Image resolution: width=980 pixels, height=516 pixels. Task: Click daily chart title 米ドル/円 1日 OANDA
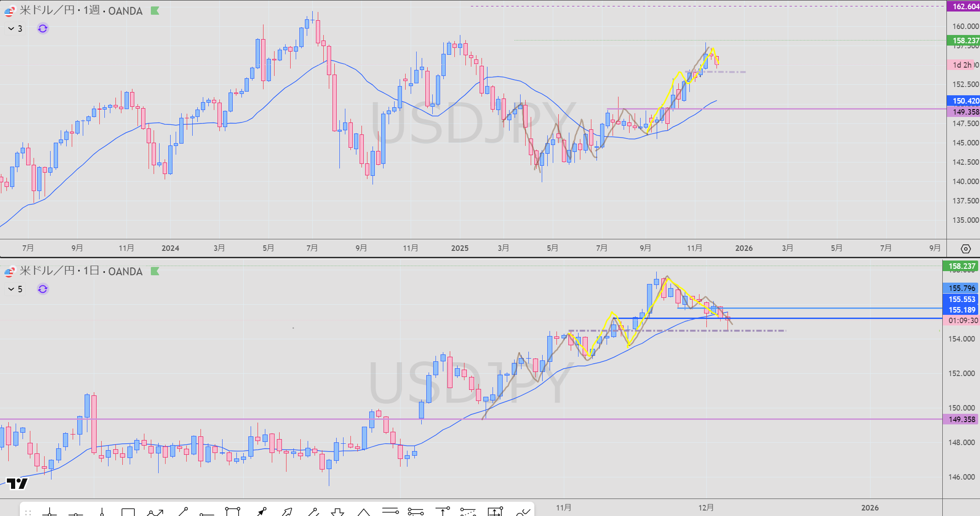click(81, 271)
